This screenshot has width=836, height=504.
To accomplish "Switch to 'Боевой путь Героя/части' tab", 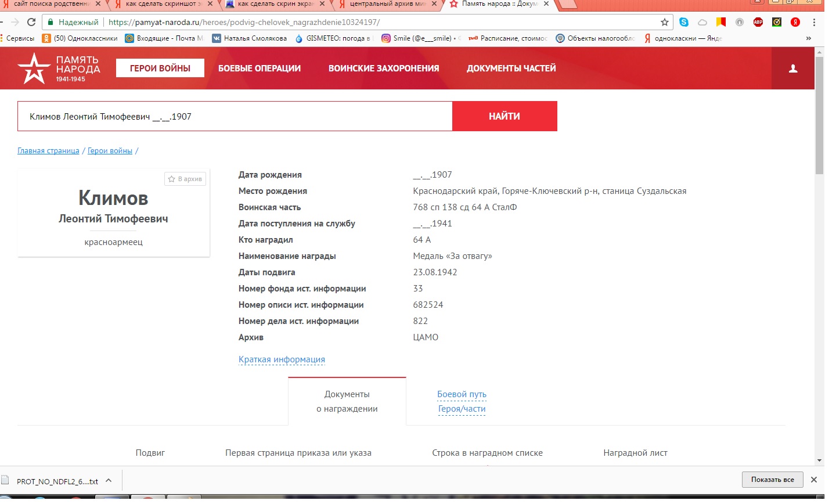I will pyautogui.click(x=462, y=401).
